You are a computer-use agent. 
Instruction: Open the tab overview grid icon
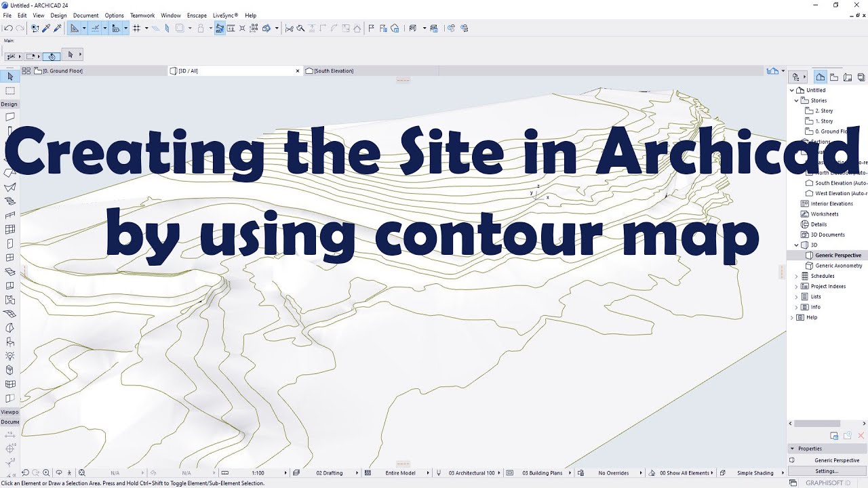[x=26, y=70]
